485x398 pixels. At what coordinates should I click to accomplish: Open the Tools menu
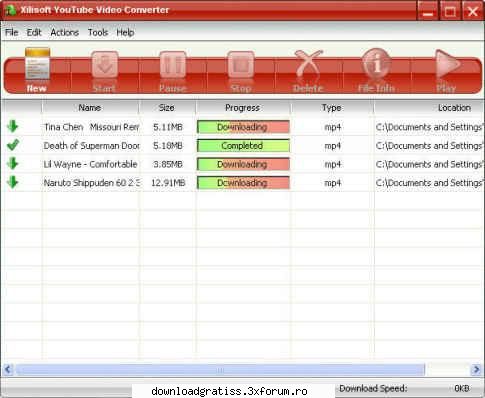coord(98,32)
